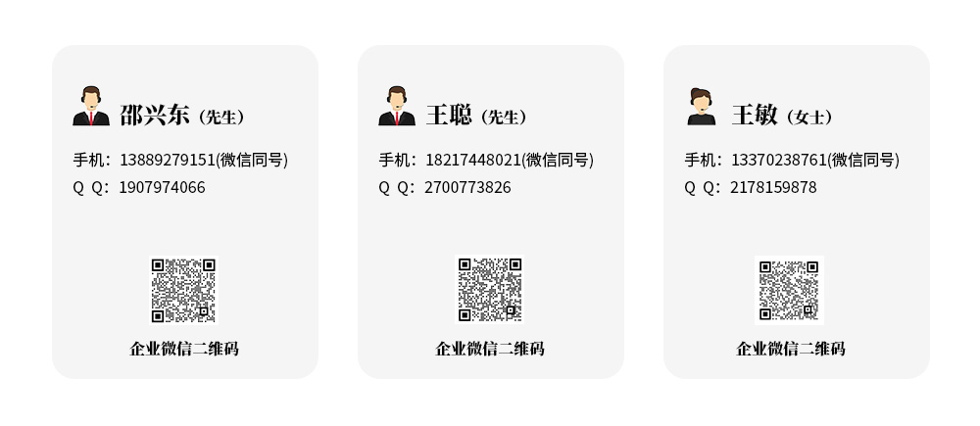
Task: Select the name 王聪 heading
Action: pyautogui.click(x=449, y=116)
